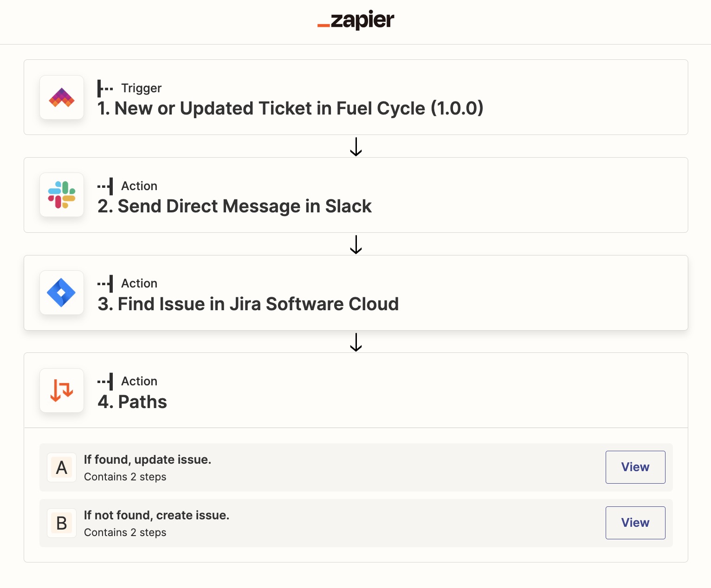Click the Action symbol in Slack step
This screenshot has height=588, width=711.
pyautogui.click(x=105, y=186)
